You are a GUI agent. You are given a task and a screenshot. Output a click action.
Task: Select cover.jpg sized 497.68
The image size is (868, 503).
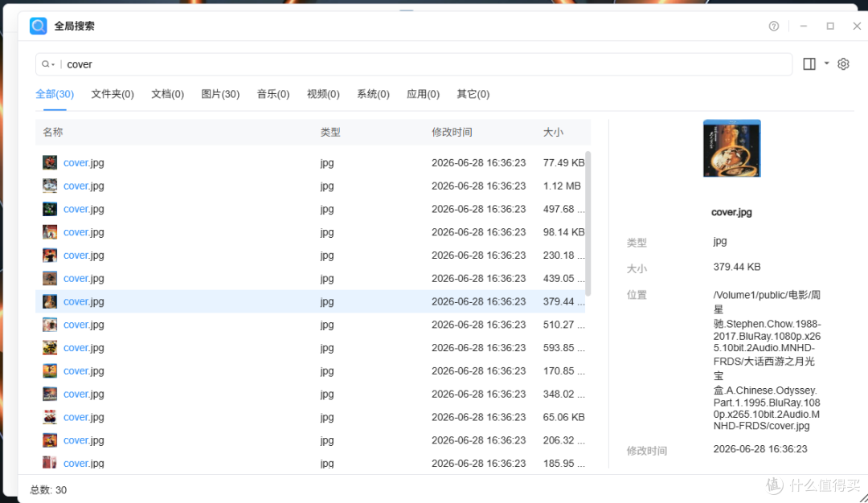click(310, 209)
